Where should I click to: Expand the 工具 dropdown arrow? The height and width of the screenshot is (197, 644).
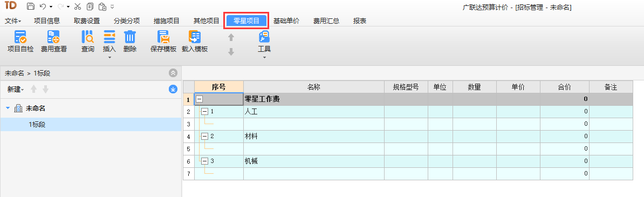tap(264, 57)
